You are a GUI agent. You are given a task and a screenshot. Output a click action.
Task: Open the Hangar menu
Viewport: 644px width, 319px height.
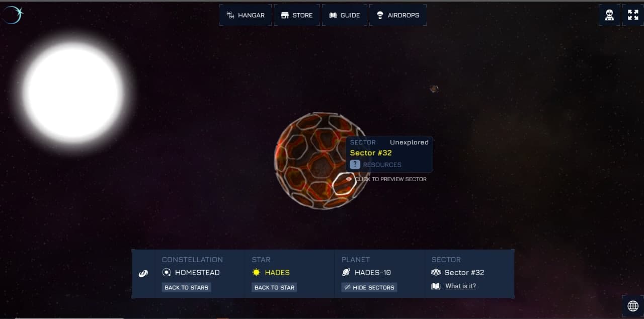[x=246, y=15]
